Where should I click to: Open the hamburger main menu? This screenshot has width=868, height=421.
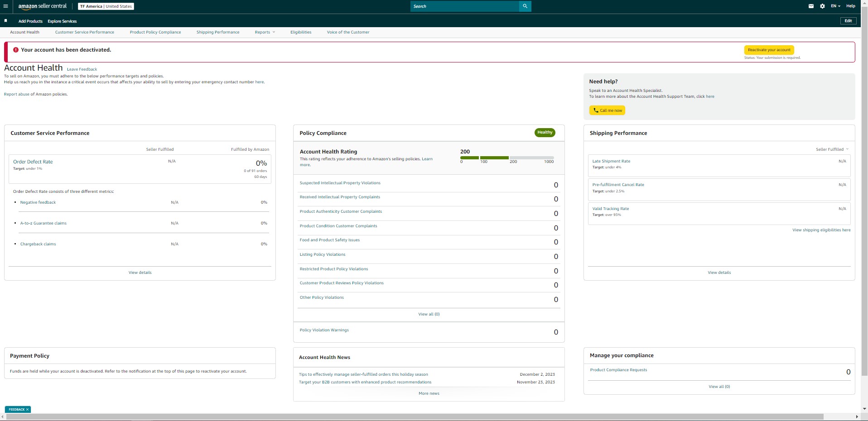coord(5,6)
